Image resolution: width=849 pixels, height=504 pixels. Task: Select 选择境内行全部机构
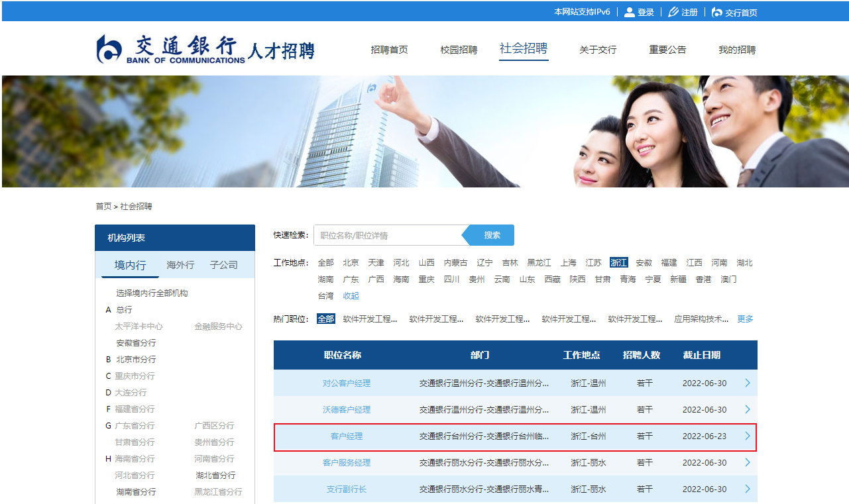(152, 293)
